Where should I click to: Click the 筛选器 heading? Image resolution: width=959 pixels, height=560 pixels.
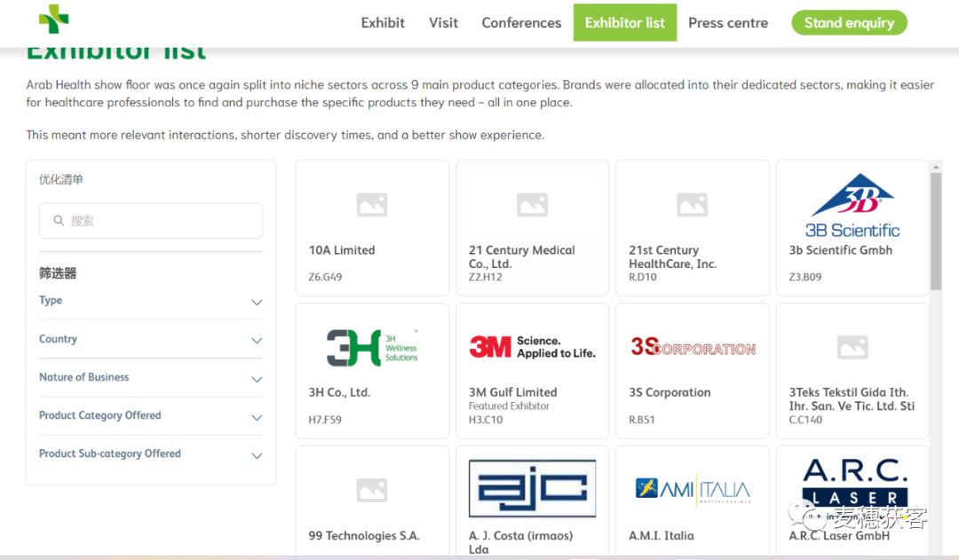pyautogui.click(x=58, y=273)
